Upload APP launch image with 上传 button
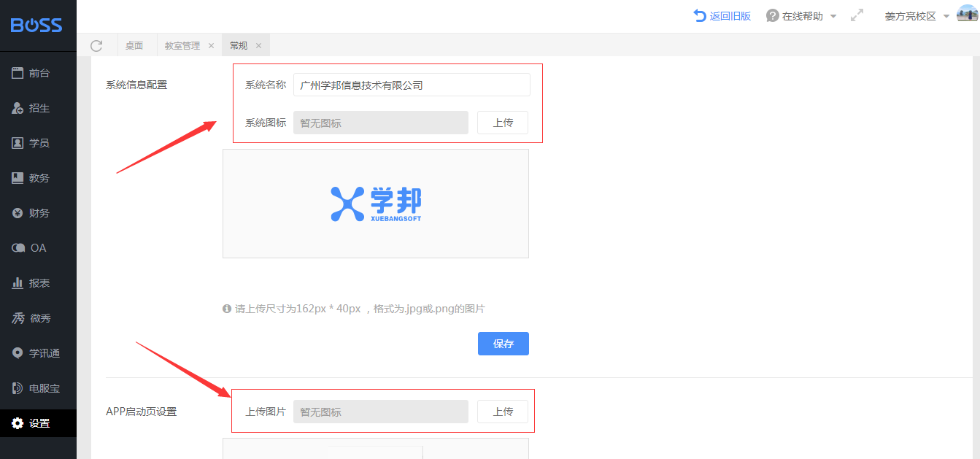Viewport: 980px width, 459px height. tap(503, 412)
